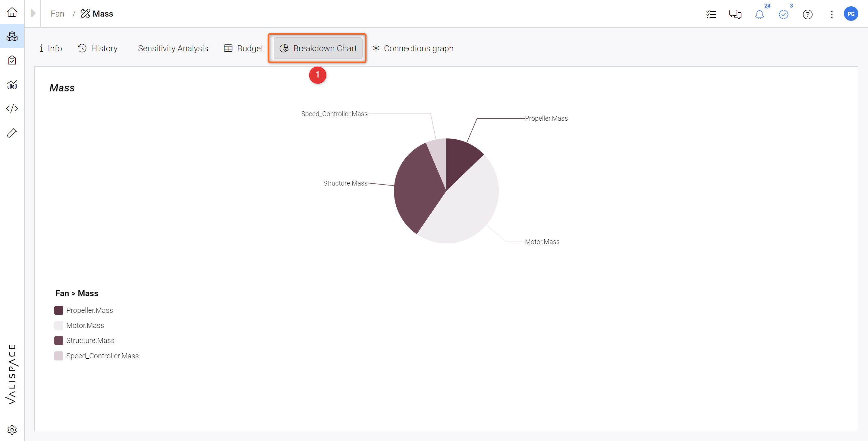
Task: Select the Breakdown Chart tab
Action: tap(318, 48)
